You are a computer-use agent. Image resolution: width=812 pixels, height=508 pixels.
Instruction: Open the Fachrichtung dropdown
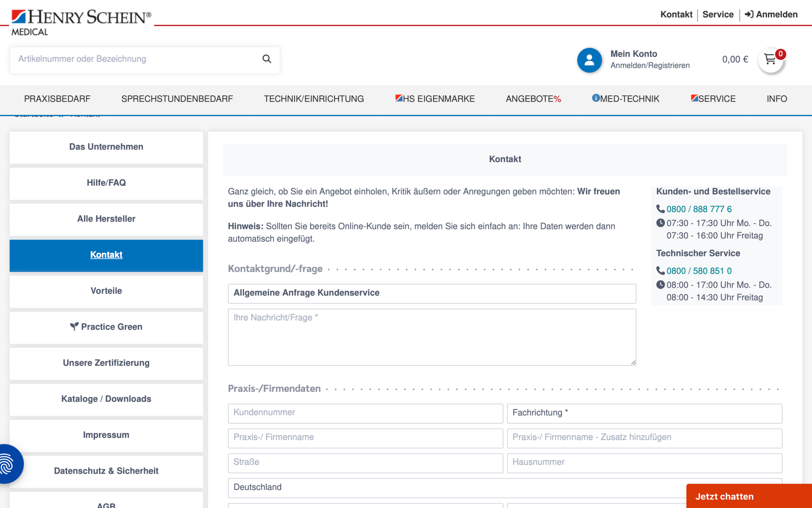644,413
